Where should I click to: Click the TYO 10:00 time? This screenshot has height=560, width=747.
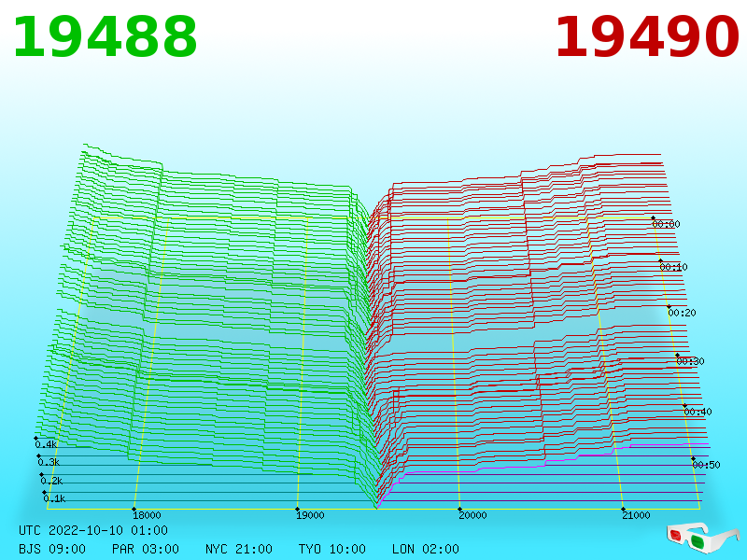pos(332,549)
